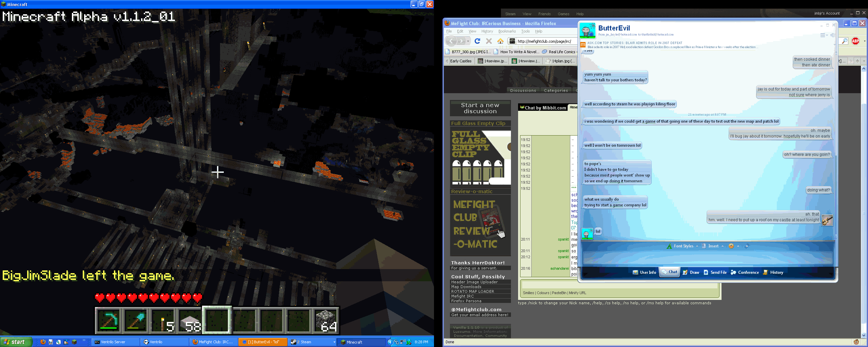Expand the emoticon picker arrow
This screenshot has width=868, height=347.
738,246
